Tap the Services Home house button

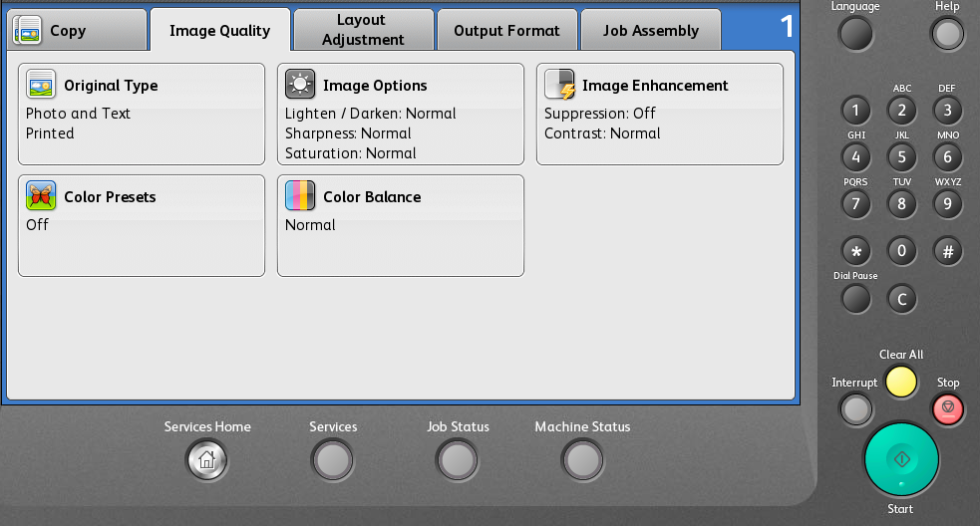(x=207, y=460)
